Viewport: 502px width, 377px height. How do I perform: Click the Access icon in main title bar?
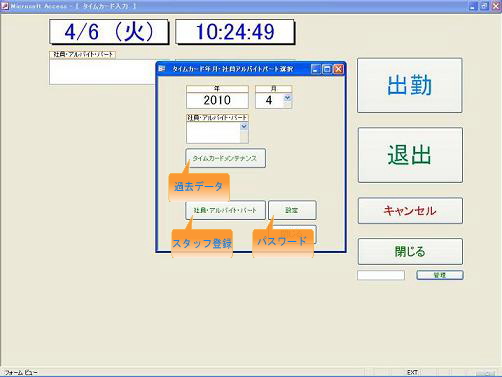click(x=5, y=6)
